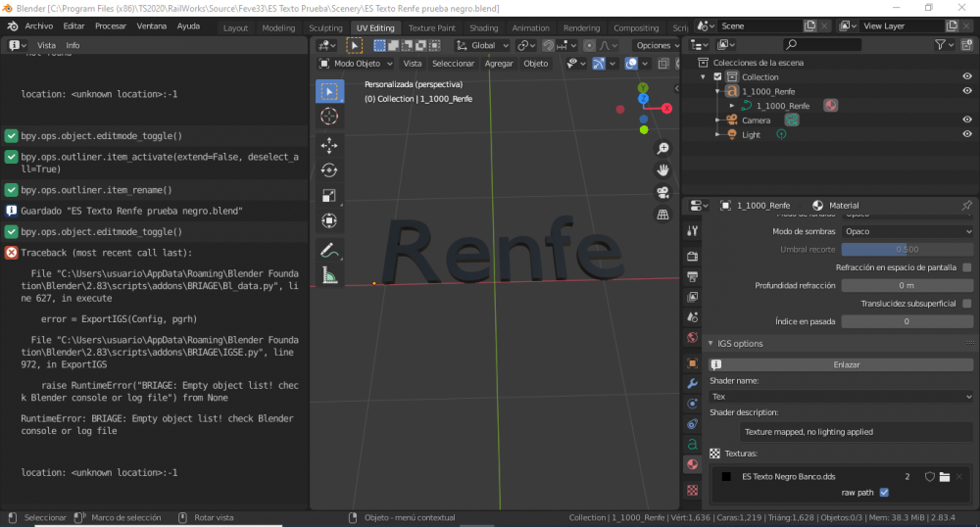Open the Procesar menu
The width and height of the screenshot is (980, 527).
pos(111,26)
